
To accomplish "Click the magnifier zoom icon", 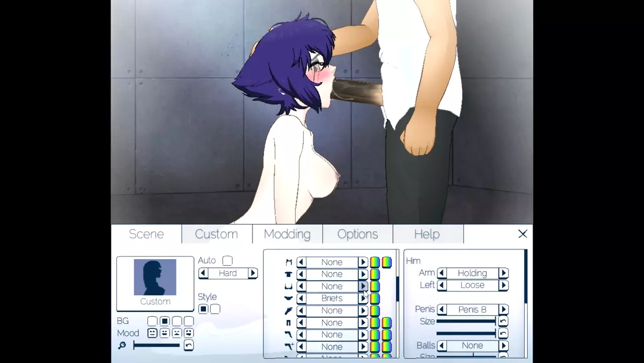I will pos(122,345).
